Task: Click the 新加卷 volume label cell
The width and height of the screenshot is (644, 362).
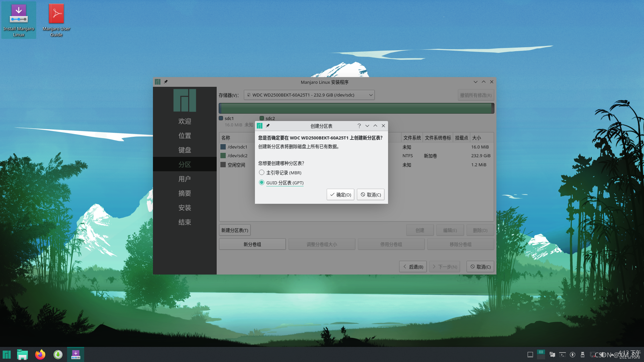Action: 430,156
